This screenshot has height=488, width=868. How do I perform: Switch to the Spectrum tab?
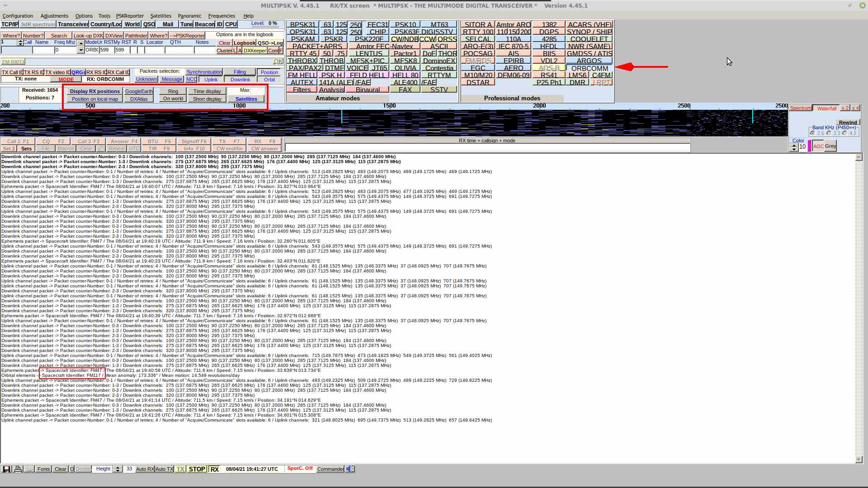800,108
